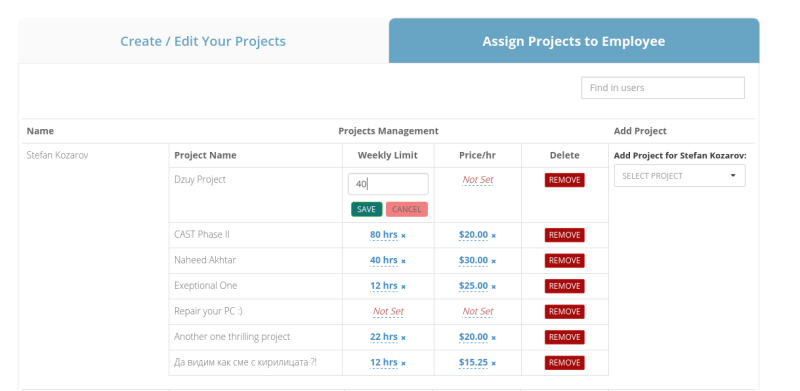Click the Find in users search field

[663, 88]
